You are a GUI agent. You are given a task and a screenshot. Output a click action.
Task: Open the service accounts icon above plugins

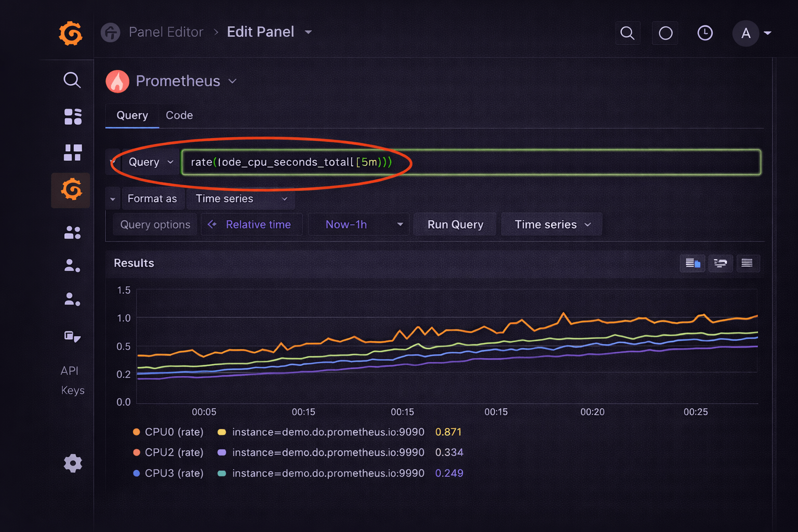[72, 299]
